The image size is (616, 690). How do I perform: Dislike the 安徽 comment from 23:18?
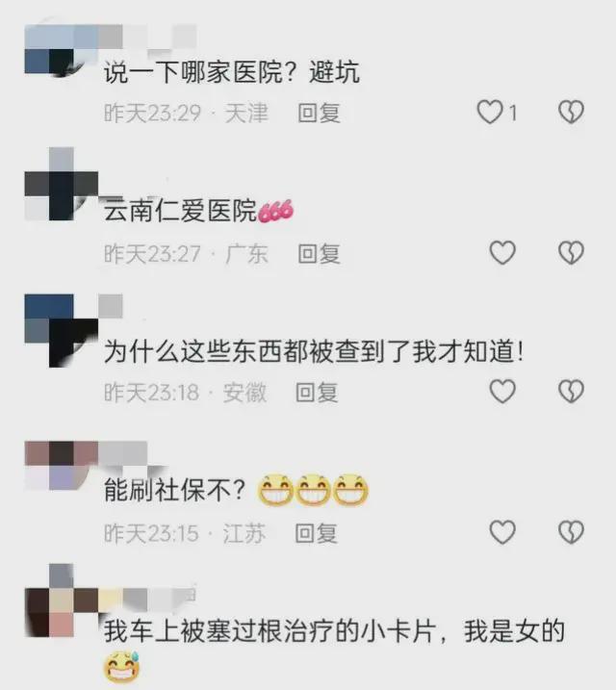tap(571, 392)
